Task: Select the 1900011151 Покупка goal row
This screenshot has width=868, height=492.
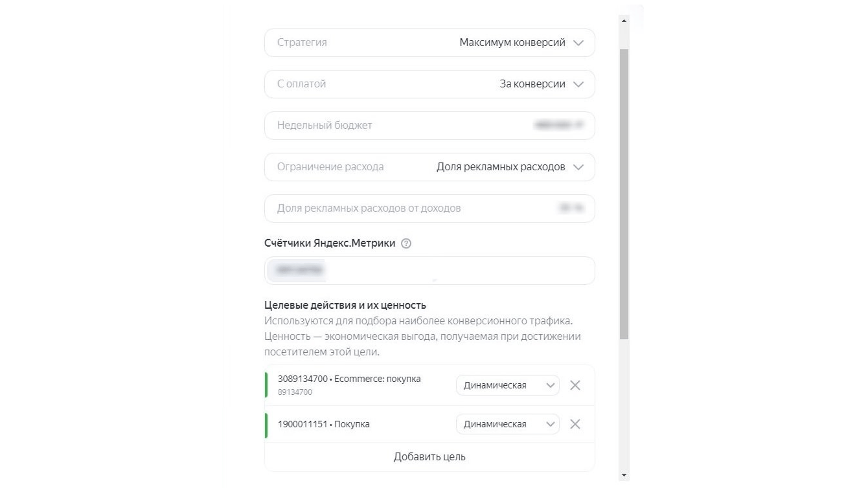Action: [x=356, y=424]
